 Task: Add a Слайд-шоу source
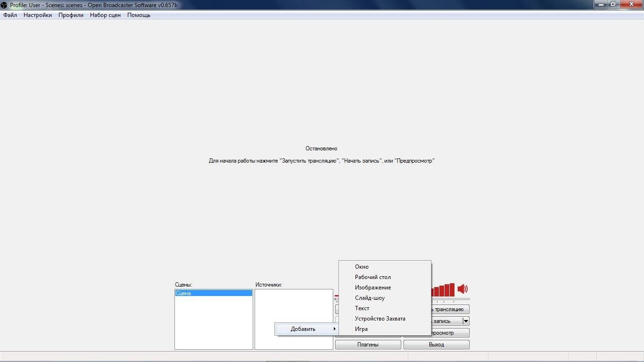tap(385, 298)
